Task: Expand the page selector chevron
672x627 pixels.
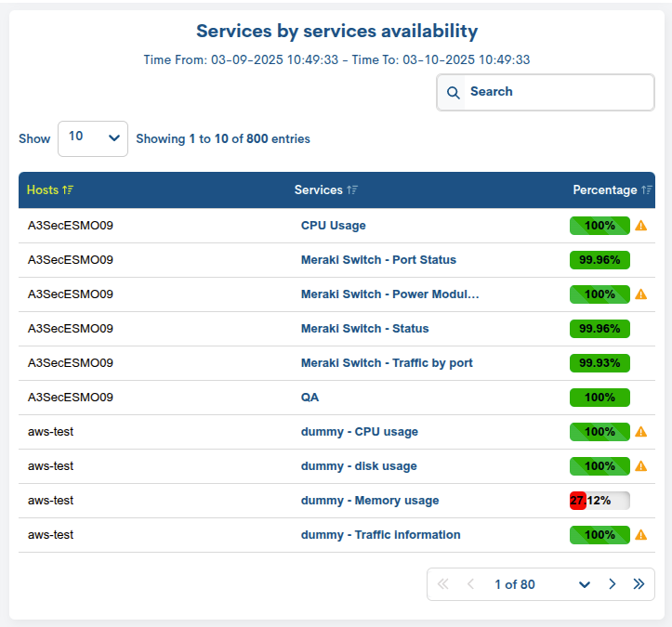Action: click(x=585, y=584)
